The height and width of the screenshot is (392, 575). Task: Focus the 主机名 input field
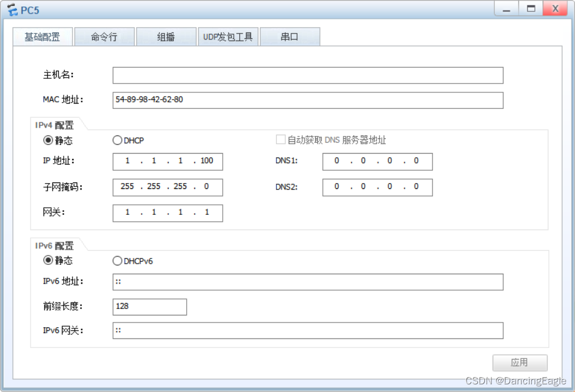(x=308, y=75)
